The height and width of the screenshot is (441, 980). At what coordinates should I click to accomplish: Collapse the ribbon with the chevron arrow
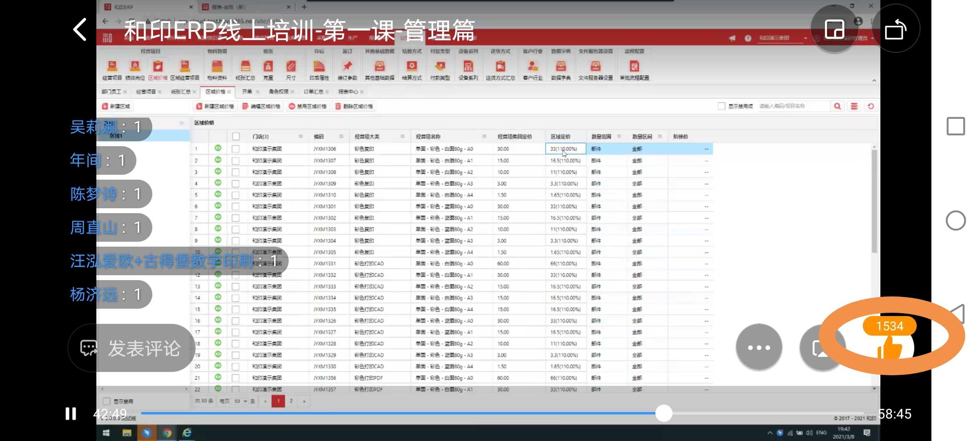[874, 80]
